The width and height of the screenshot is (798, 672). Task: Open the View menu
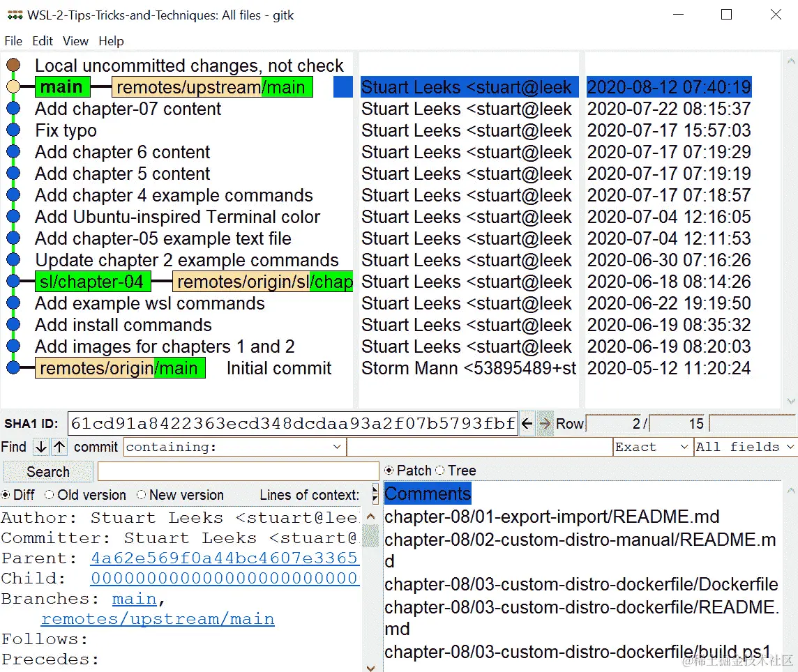pos(75,41)
